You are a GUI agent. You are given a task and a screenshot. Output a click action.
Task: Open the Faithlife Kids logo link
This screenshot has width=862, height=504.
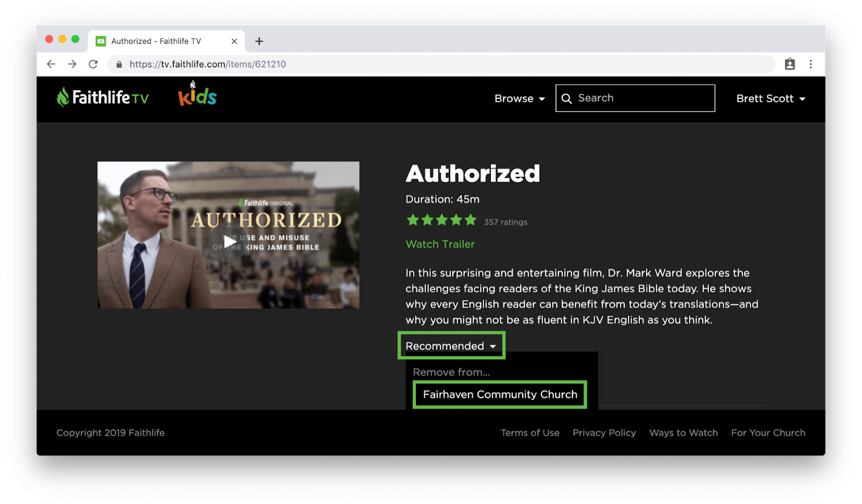tap(197, 93)
